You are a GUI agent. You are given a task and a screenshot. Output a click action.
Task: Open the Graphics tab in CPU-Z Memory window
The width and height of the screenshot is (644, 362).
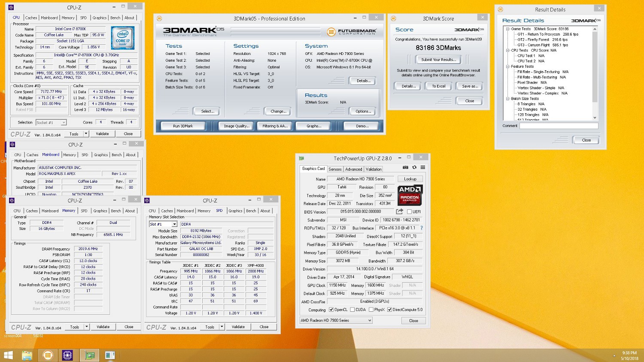click(100, 211)
